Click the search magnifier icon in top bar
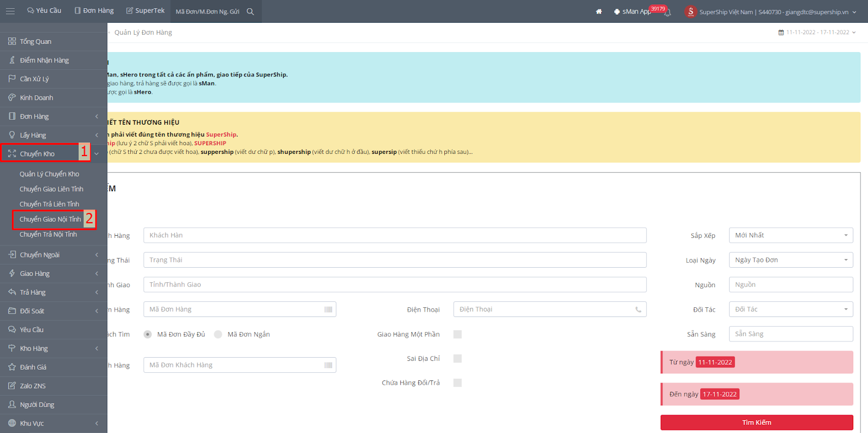This screenshot has height=433, width=868. point(250,11)
